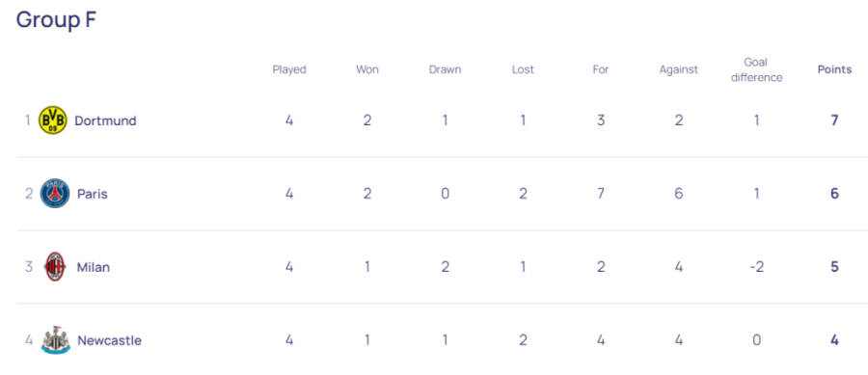Click the AC Milan club crest

[55, 267]
